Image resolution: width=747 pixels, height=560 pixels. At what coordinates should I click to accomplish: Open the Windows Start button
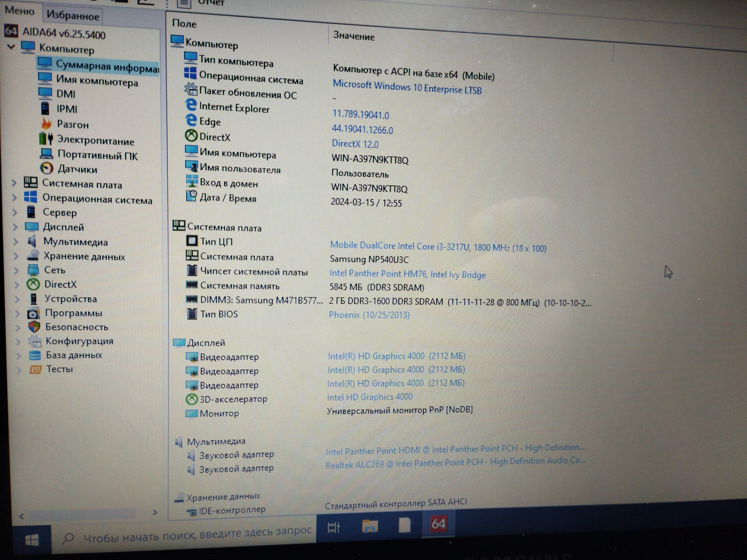point(32,540)
